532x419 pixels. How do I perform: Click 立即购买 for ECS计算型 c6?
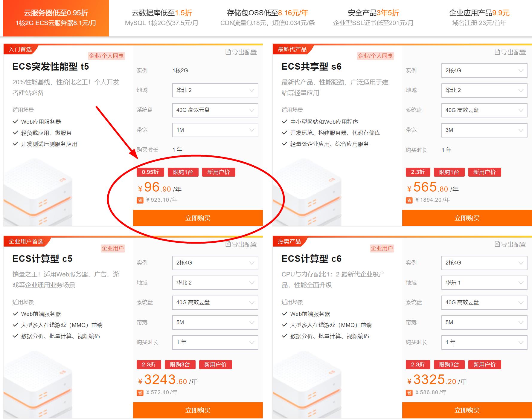(467, 410)
